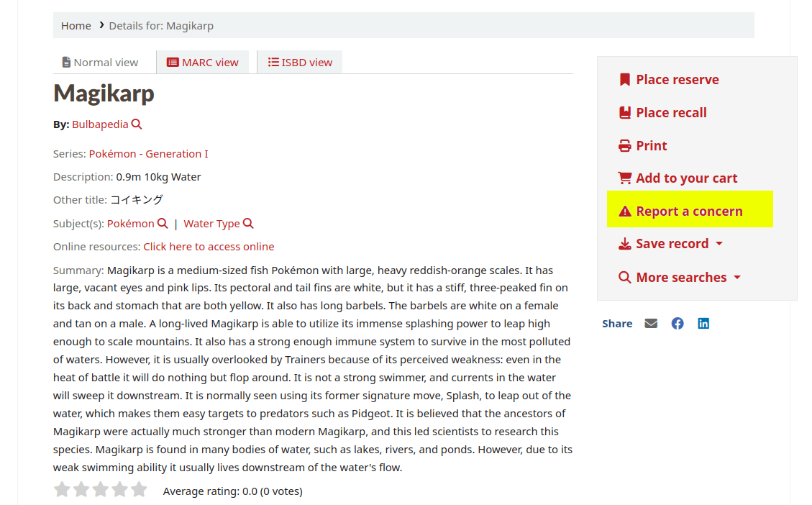Click the Add to your cart text
Screen dimensions: 812x505
(687, 178)
